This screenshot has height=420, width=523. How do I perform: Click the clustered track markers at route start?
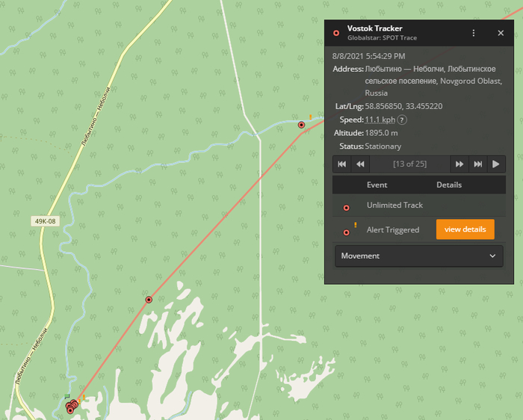[72, 406]
